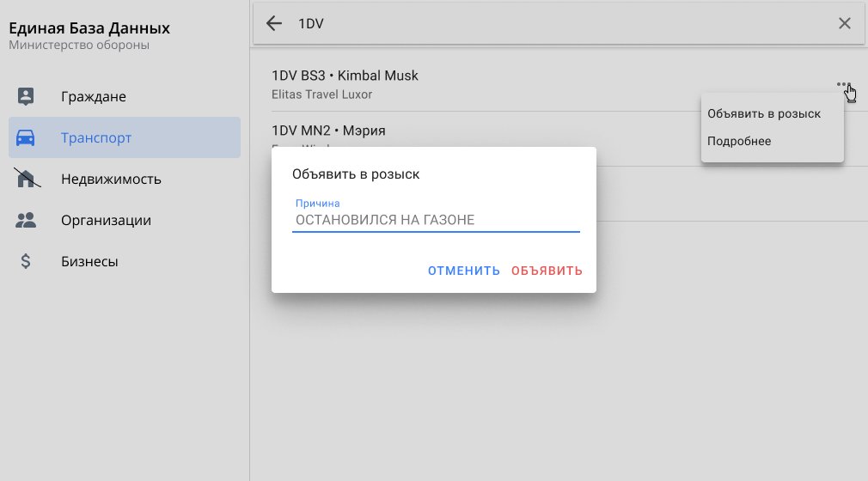Screen dimensions: 868x481
Task: Click the ОТМЕНИТЬ button in dialog
Action: click(464, 271)
